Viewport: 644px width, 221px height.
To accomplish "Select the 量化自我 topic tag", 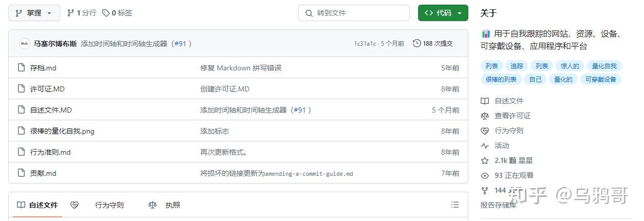I will click(x=604, y=66).
